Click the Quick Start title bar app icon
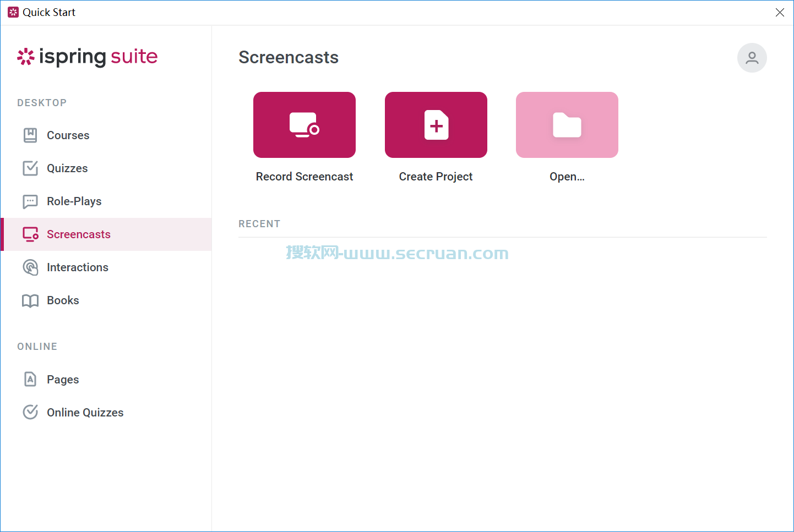The image size is (794, 532). (x=13, y=12)
